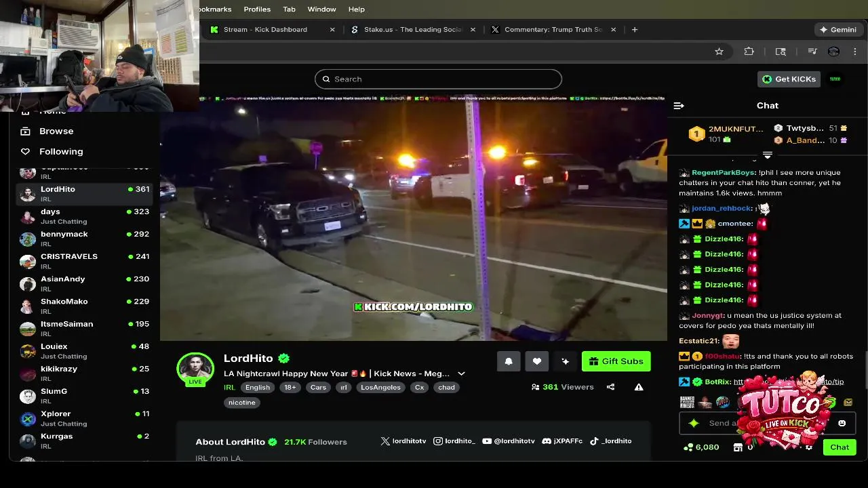Switch to Stake.us tab

[x=412, y=30]
